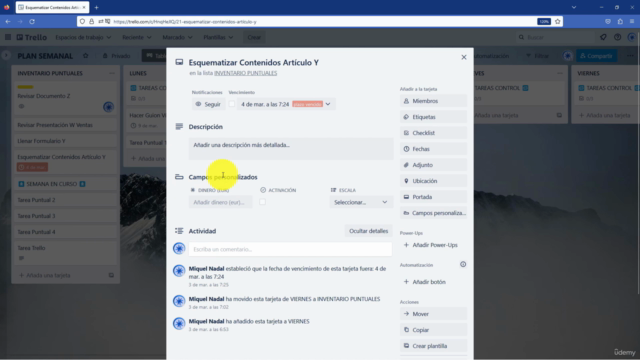The width and height of the screenshot is (640, 360).
Task: Copy the card using Copiar
Action: point(433,330)
